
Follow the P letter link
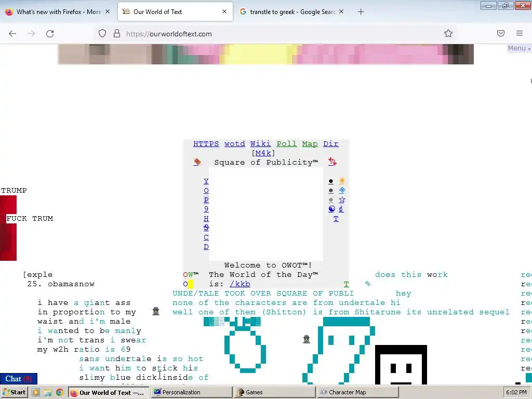click(206, 200)
